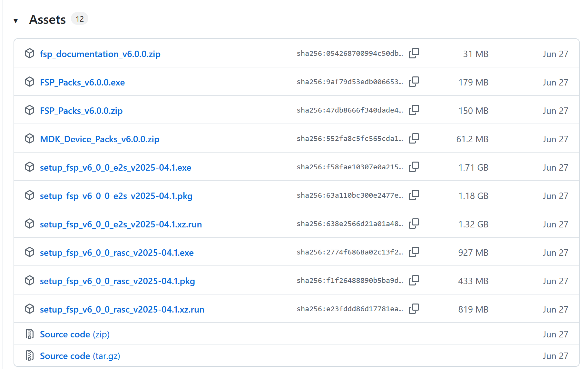588x369 pixels.
Task: Click package icon beside fsp_documentation_v6.0.0.zip
Action: [30, 53]
